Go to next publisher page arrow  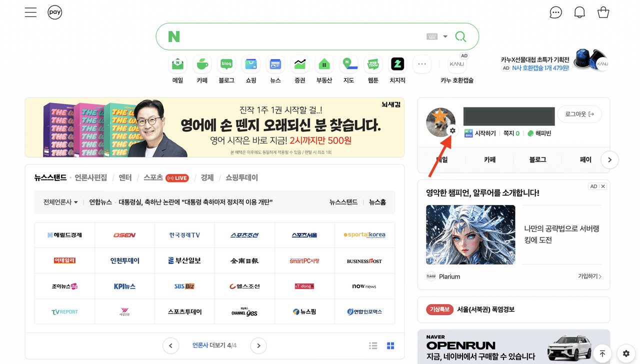pyautogui.click(x=258, y=345)
